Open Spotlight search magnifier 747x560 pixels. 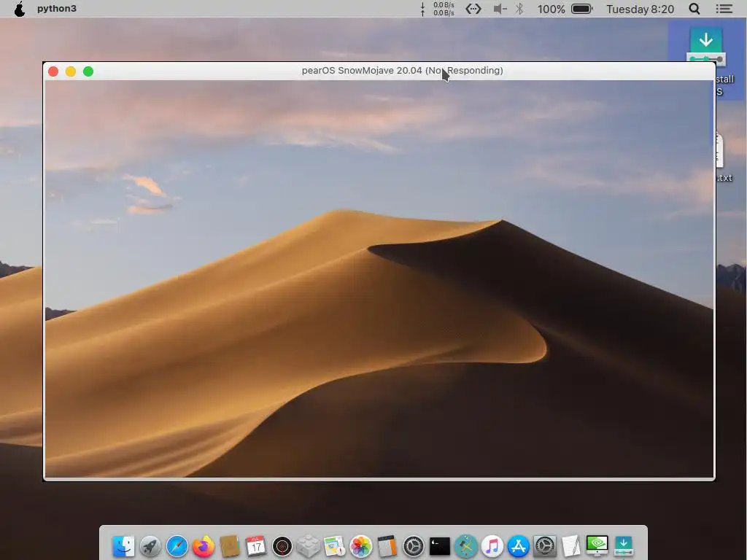[694, 9]
